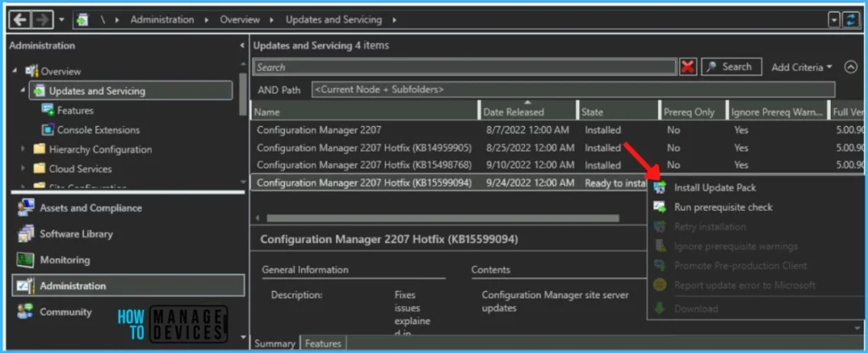Select Updates and Servicing tree node

131,91
